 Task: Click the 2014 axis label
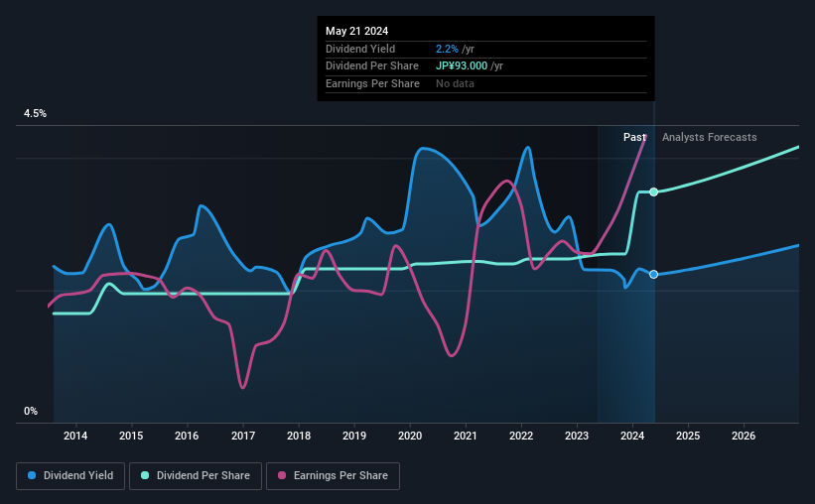75,436
